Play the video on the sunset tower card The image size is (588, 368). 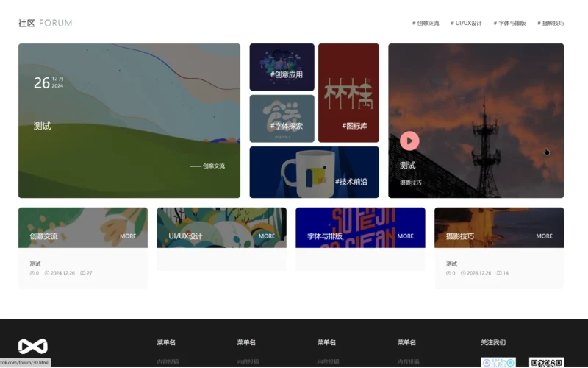click(409, 141)
